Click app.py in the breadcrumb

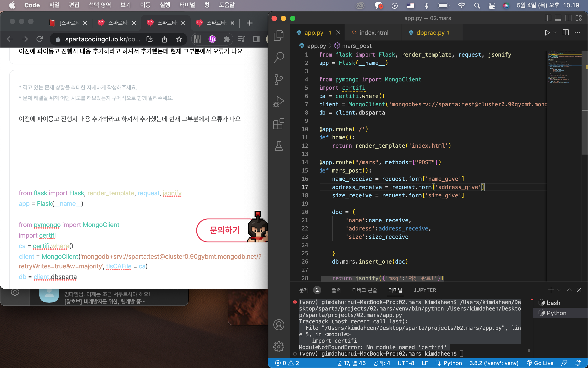(316, 46)
